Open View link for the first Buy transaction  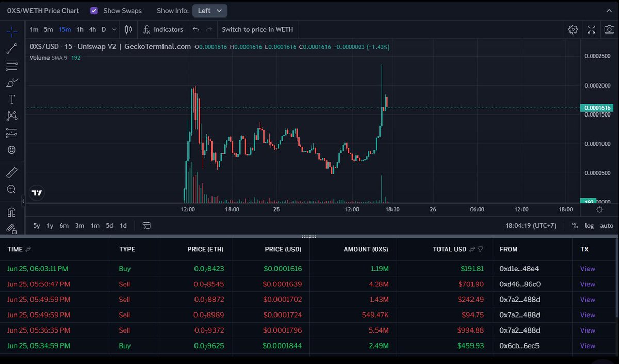pyautogui.click(x=588, y=268)
